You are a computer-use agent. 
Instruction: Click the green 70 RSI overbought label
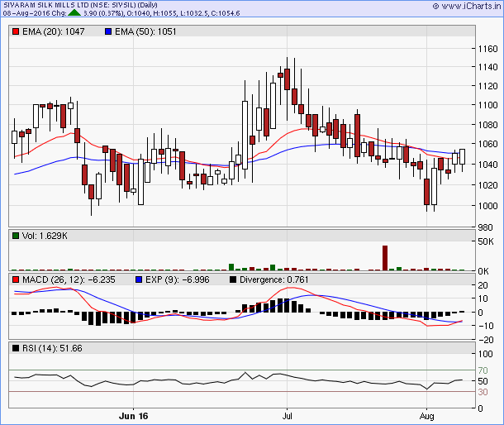click(x=483, y=370)
